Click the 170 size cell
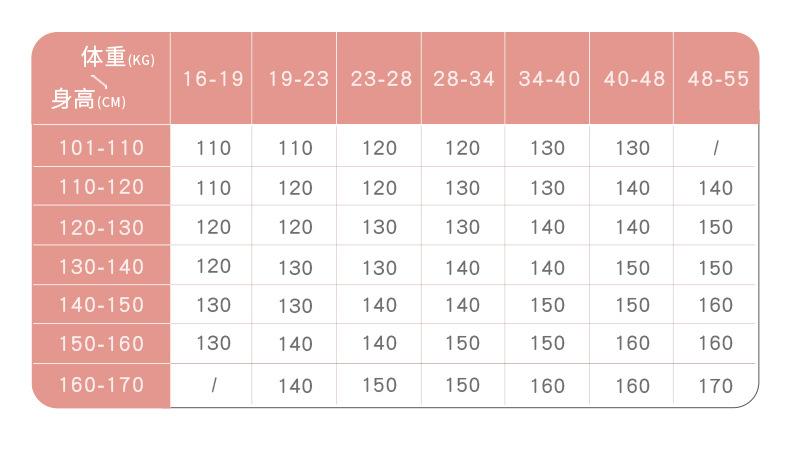 point(716,386)
